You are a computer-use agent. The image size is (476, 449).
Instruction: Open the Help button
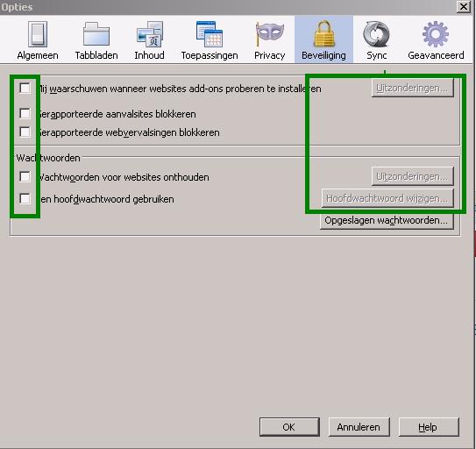tap(429, 427)
